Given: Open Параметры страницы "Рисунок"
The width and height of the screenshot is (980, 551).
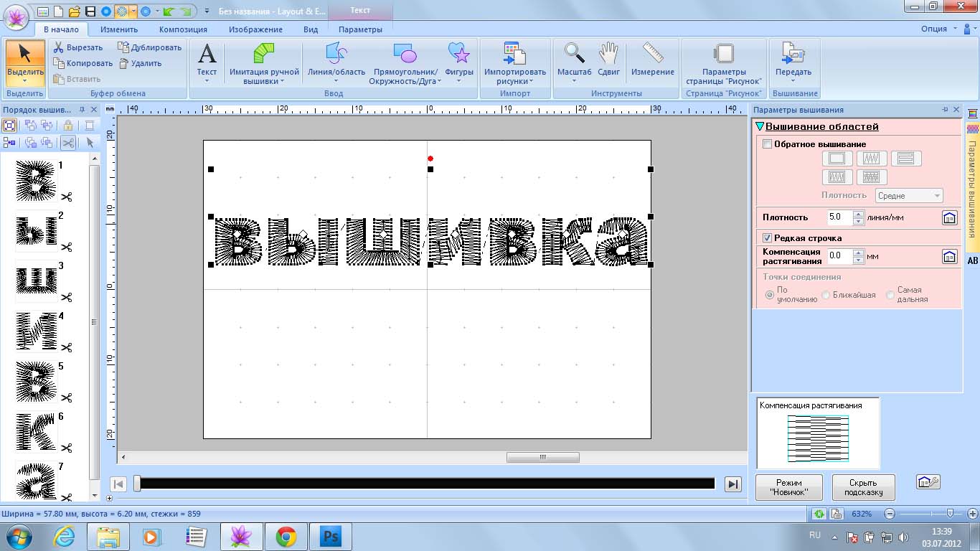Looking at the screenshot, I should click(723, 56).
